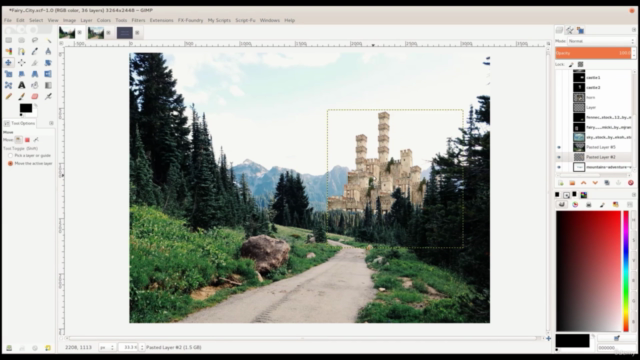Select the Pencil tool
640x360 pixels.
click(x=9, y=97)
